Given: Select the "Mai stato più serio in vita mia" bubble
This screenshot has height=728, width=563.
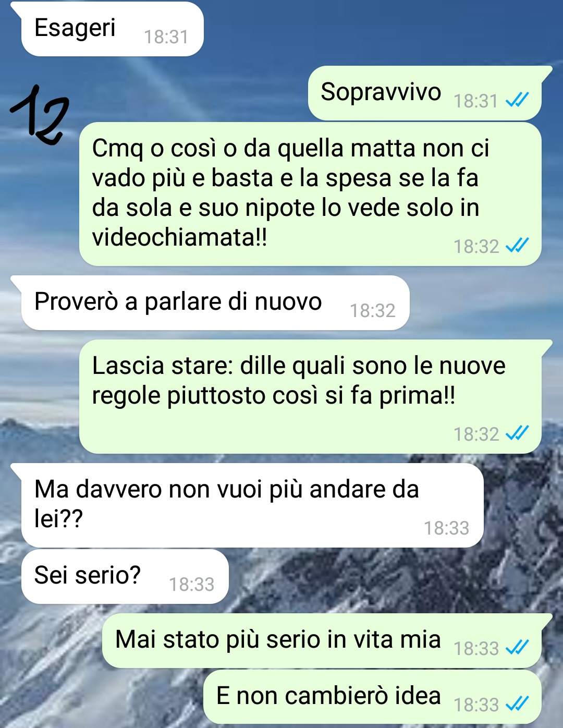Looking at the screenshot, I should (x=327, y=640).
